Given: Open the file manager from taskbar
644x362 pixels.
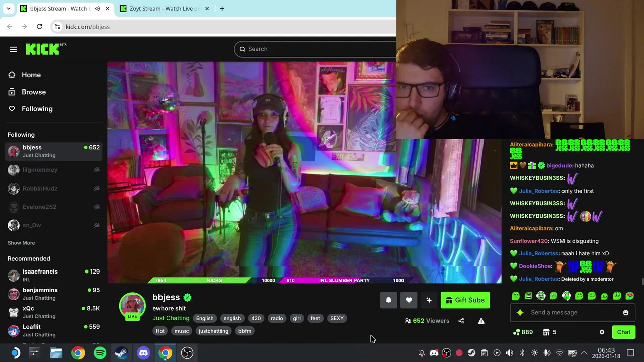Looking at the screenshot, I should tap(56, 353).
